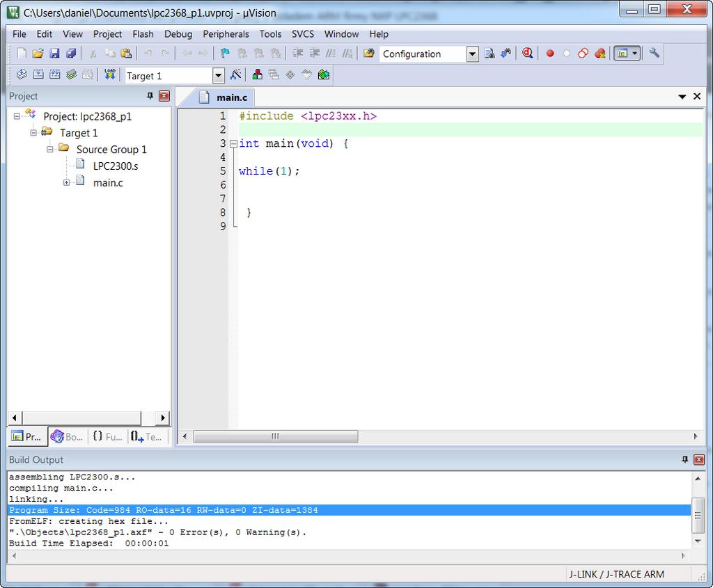
Task: Close the main.c editor tab
Action: click(x=696, y=96)
